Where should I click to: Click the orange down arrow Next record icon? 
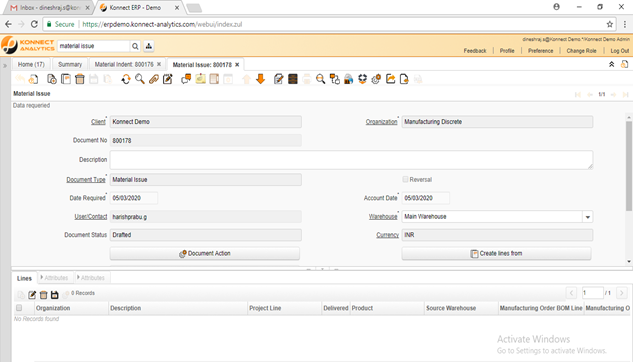(x=260, y=79)
